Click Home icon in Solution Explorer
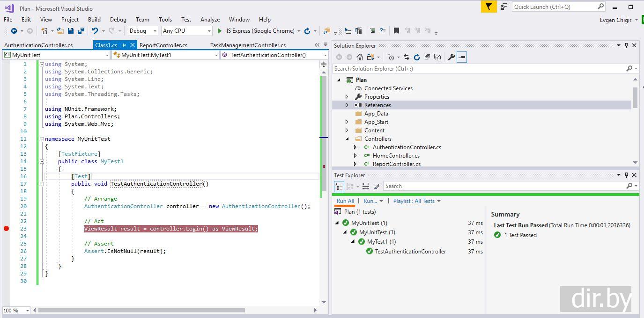Viewport: 644px width, 318px height. click(x=360, y=57)
